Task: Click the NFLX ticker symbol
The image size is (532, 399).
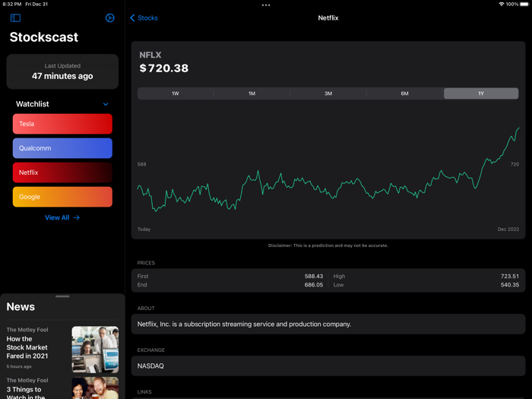Action: (150, 55)
